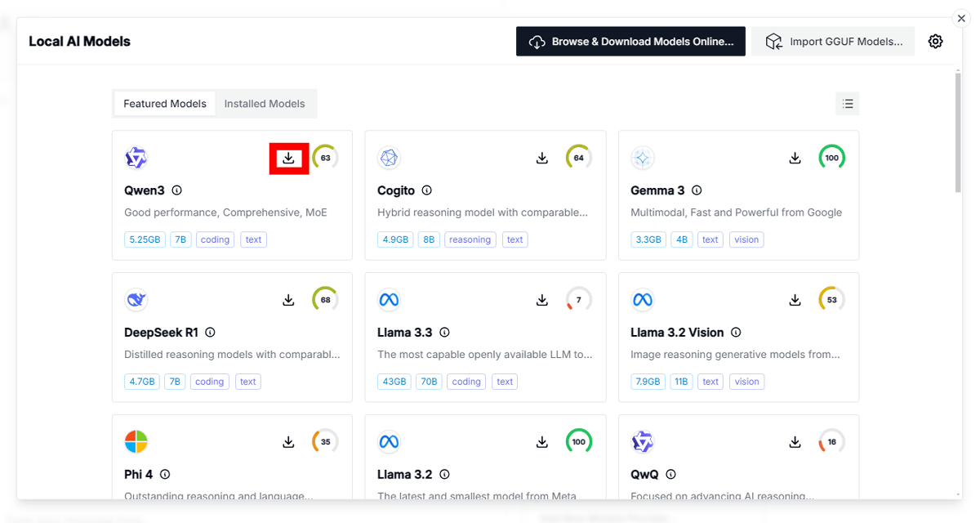Click DeepSeek R1 score 68 gauge
Viewport: 980px width, 523px height.
coord(325,300)
